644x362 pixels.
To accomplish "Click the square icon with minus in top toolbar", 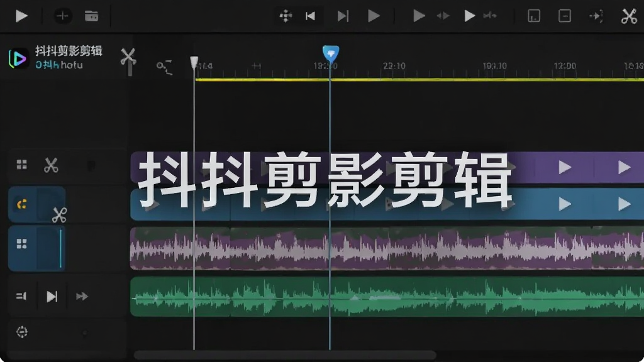I will [565, 16].
